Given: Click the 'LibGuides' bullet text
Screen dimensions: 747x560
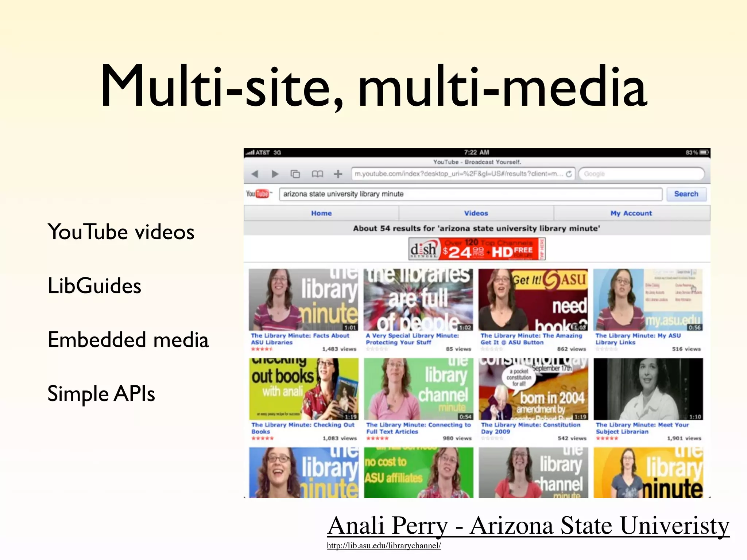Looking at the screenshot, I should (x=94, y=285).
